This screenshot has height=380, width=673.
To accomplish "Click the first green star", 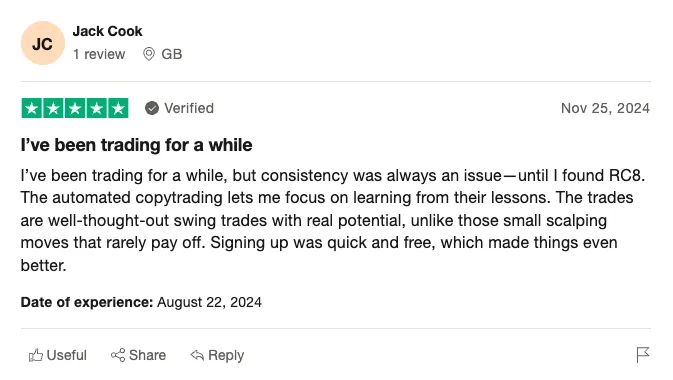I will coord(31,108).
